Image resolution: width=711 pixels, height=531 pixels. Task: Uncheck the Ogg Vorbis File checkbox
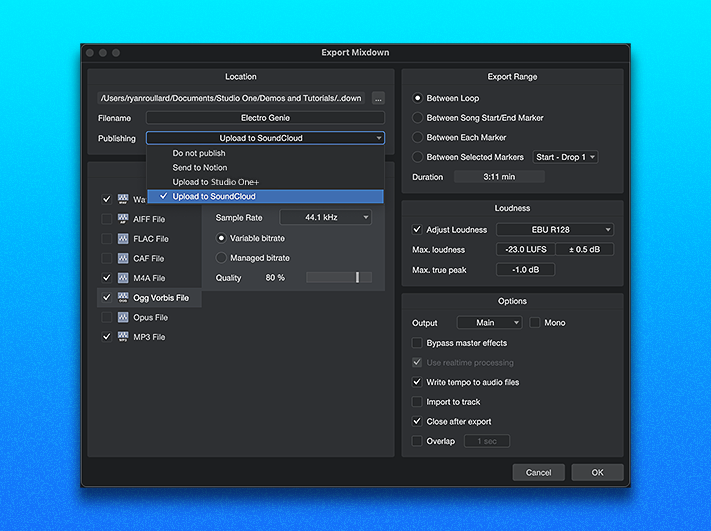tap(107, 297)
